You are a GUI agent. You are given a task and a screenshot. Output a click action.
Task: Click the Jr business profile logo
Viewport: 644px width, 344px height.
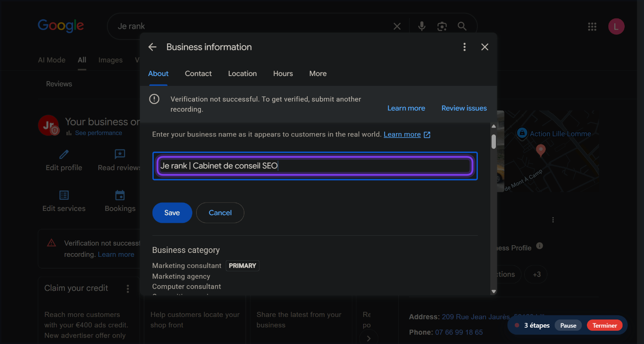[48, 125]
